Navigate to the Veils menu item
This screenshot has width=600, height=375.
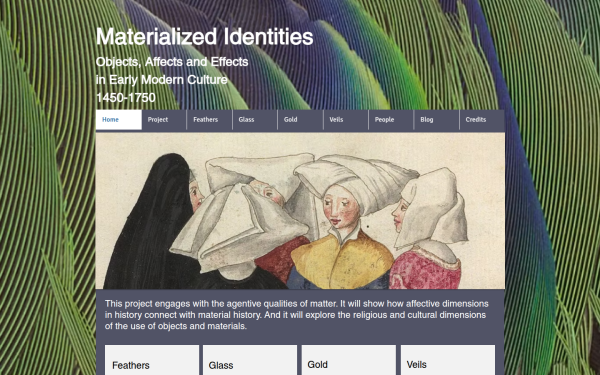point(346,120)
